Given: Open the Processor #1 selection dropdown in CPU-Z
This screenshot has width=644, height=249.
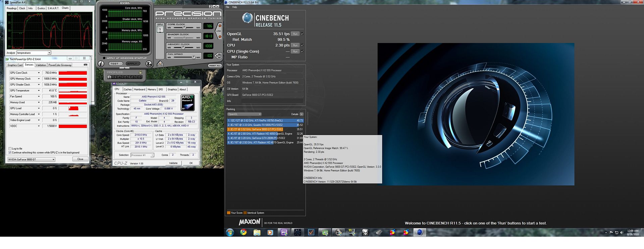Looking at the screenshot, I should point(142,155).
